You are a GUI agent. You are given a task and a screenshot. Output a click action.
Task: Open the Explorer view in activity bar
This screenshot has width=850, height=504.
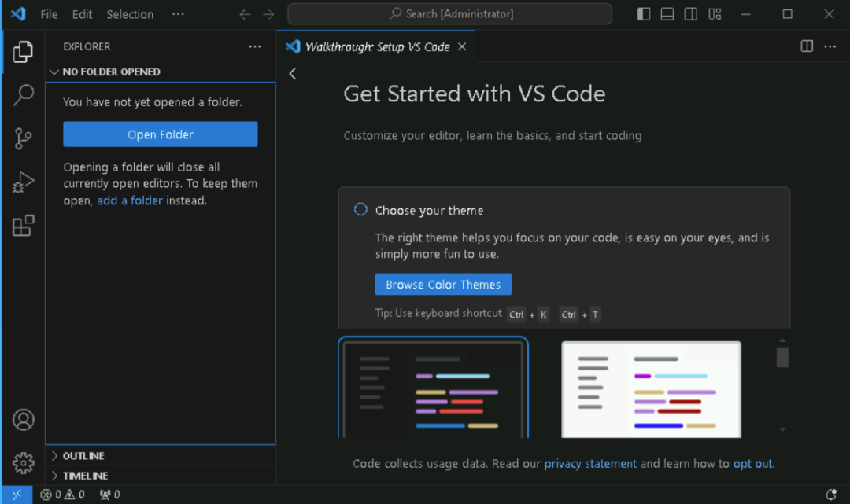click(x=23, y=51)
